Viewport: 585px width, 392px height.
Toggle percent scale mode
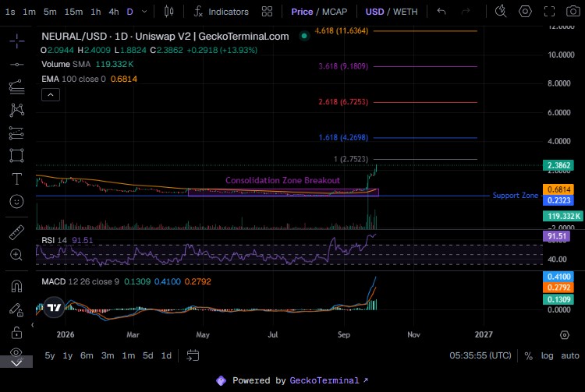[528, 355]
